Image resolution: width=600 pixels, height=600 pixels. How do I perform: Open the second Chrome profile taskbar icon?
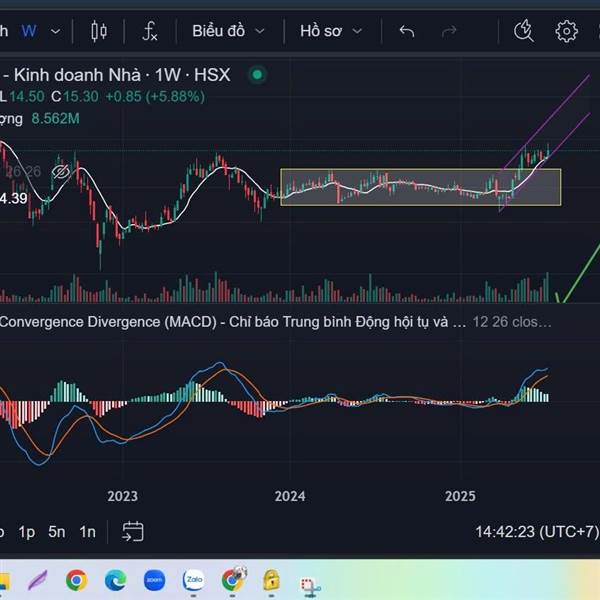coord(233,579)
